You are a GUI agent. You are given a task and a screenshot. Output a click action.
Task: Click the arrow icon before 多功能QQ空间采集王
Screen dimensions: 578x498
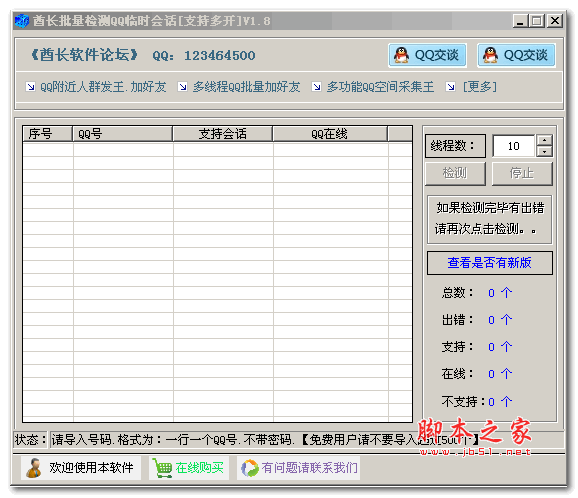316,87
